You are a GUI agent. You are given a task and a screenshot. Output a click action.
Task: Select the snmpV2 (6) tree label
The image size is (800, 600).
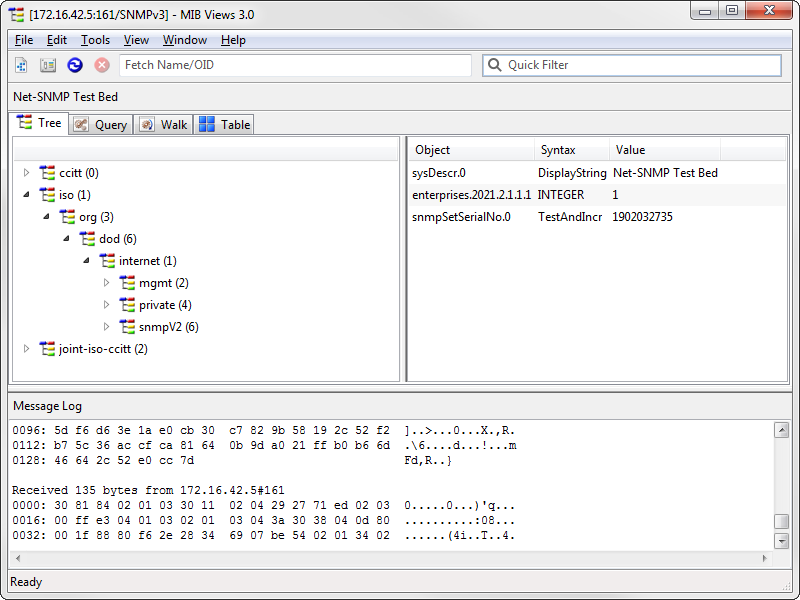(x=169, y=327)
